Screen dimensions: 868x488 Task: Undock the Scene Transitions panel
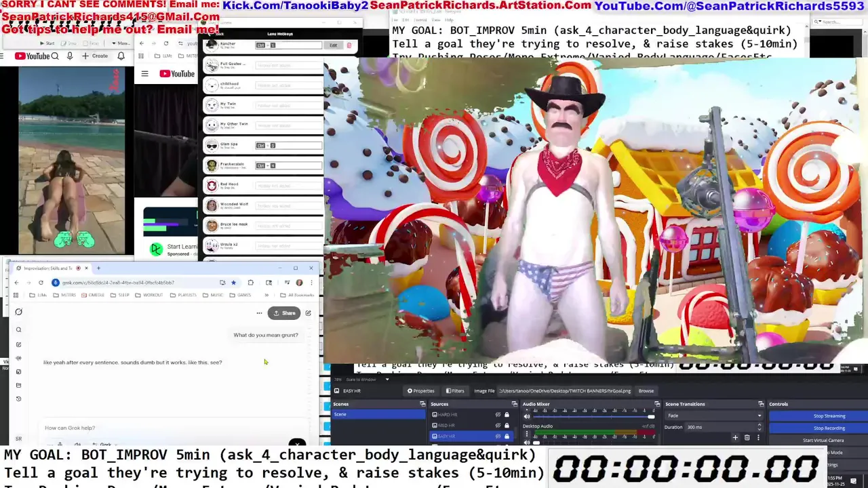[761, 404]
